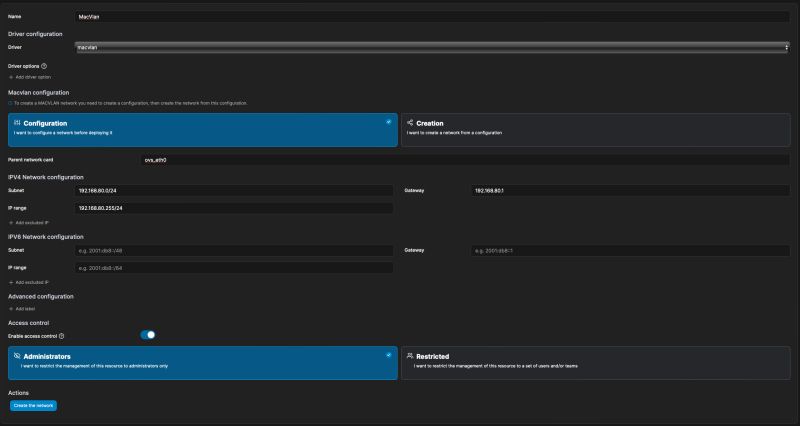
Task: Click the Macvlan configuration info icon
Action: tap(10, 103)
